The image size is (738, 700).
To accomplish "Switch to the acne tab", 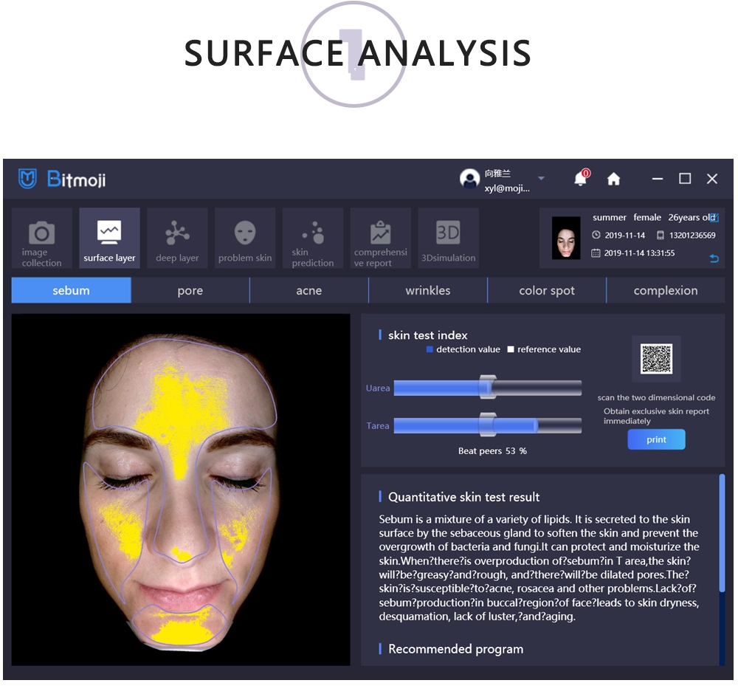I will click(309, 291).
